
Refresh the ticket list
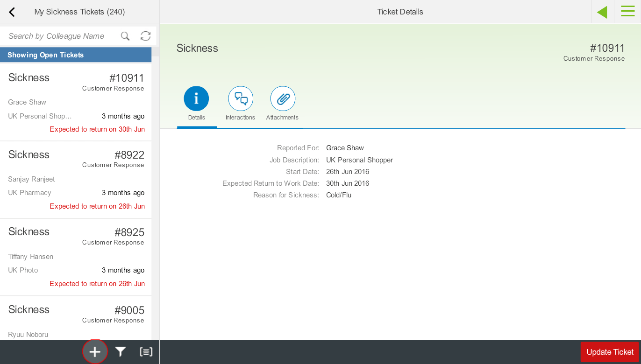146,36
